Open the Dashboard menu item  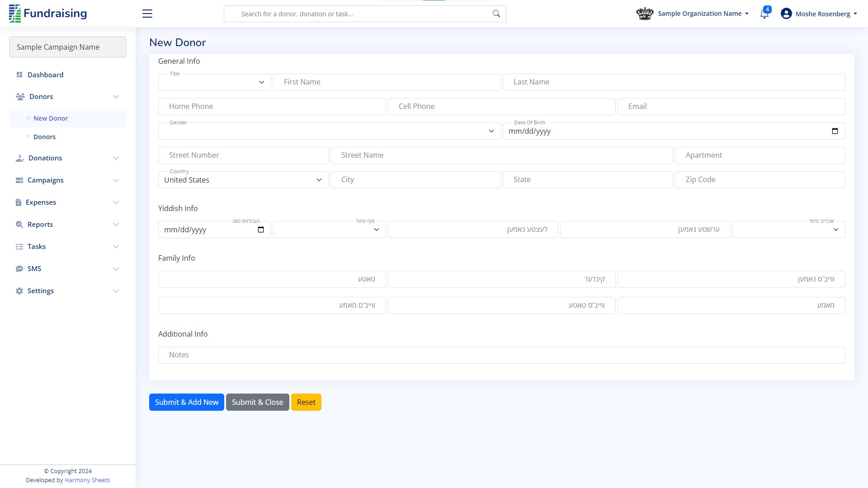[68, 75]
